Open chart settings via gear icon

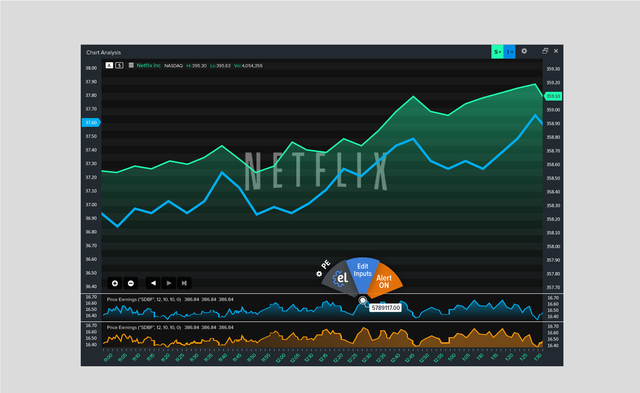524,51
